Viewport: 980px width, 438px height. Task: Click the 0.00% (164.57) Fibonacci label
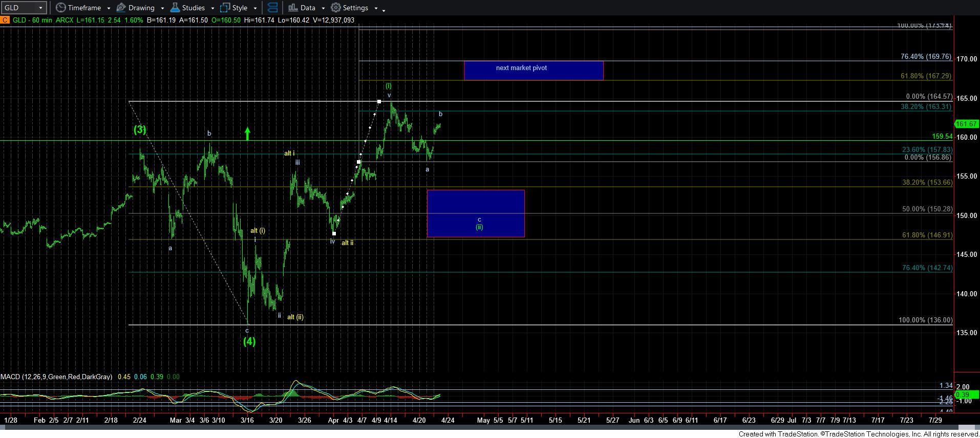point(929,96)
